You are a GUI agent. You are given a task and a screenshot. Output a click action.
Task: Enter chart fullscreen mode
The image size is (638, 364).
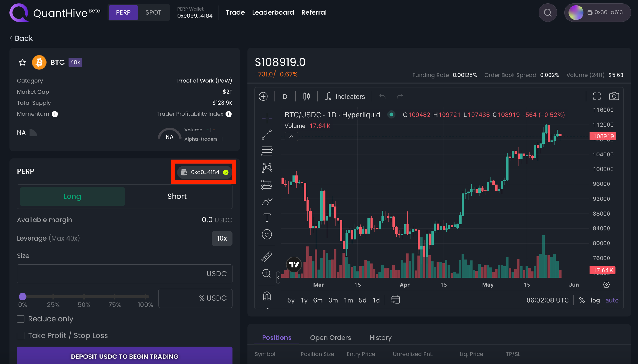point(597,96)
